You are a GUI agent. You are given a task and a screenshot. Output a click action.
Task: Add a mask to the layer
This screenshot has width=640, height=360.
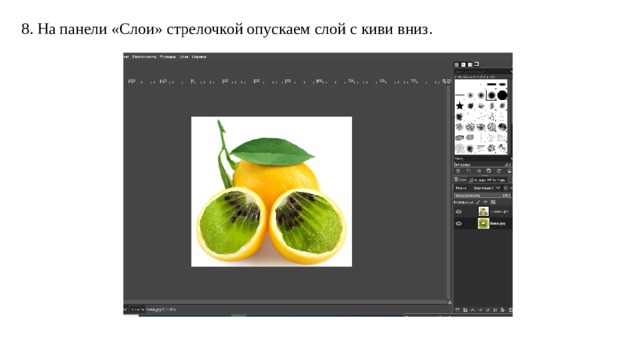coord(502,310)
